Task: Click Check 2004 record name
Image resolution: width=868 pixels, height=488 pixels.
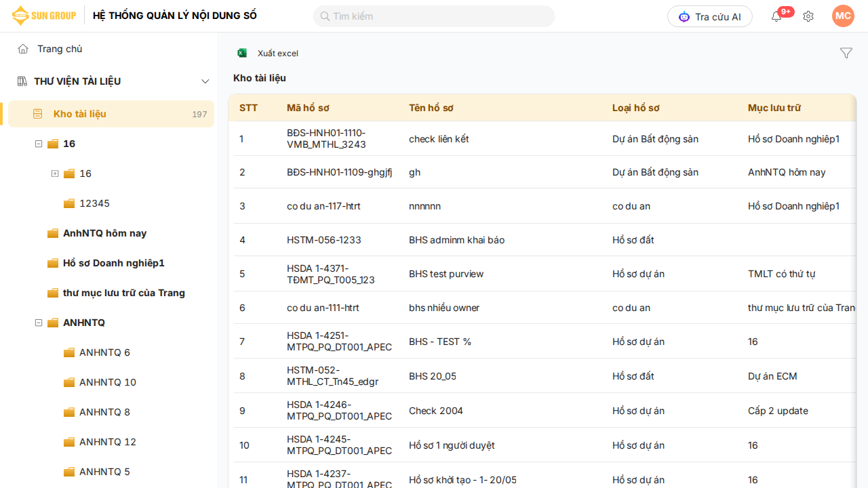Action: [x=437, y=411]
